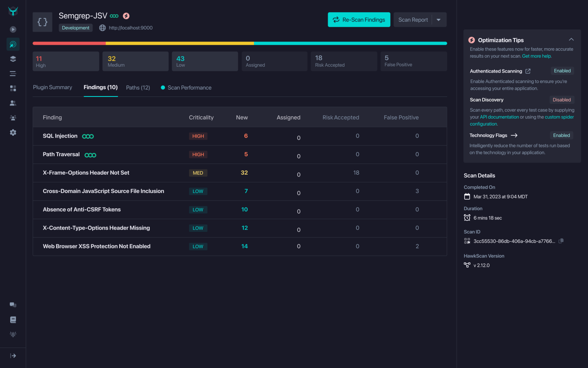This screenshot has height=368, width=588.
Task: Click the Re-Scan Findings button
Action: (359, 19)
